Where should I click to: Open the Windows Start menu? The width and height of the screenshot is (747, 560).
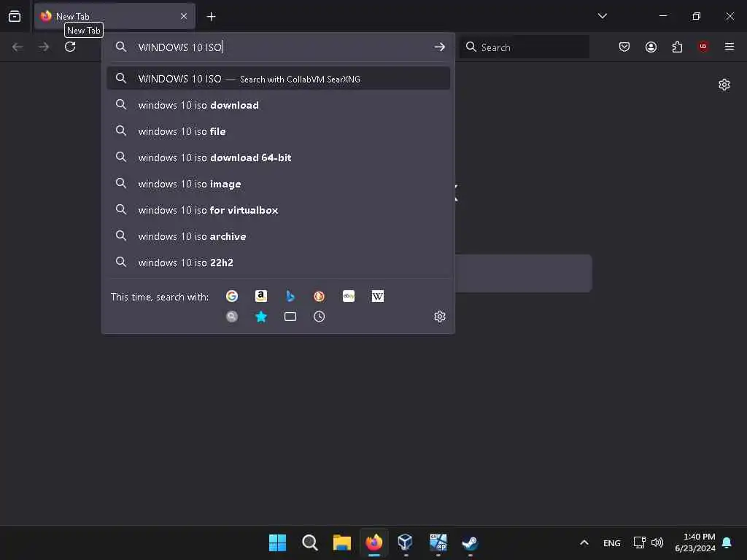pyautogui.click(x=277, y=542)
